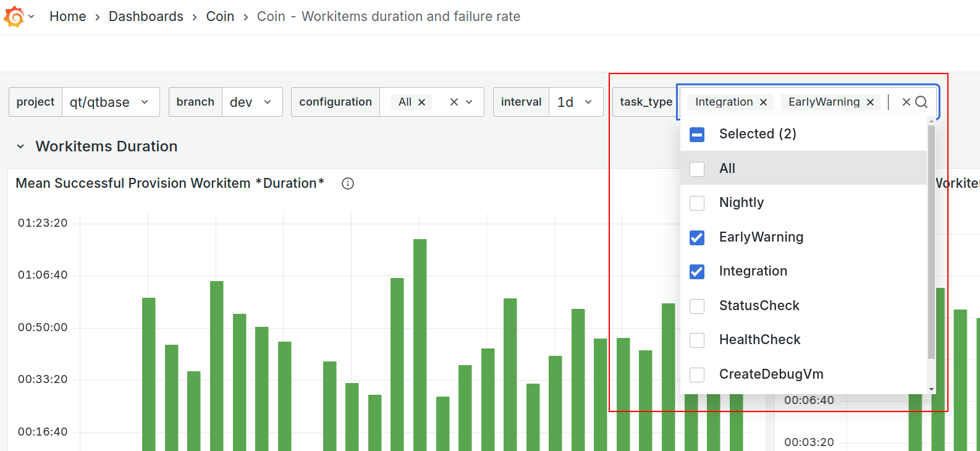The width and height of the screenshot is (980, 451).
Task: Toggle the Selected (2) checkbox
Action: point(697,135)
